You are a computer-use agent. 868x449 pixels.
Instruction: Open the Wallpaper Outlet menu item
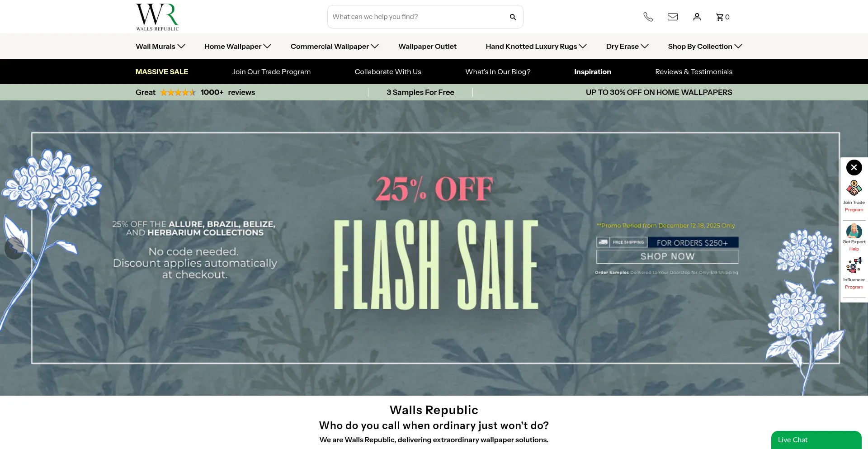point(427,46)
